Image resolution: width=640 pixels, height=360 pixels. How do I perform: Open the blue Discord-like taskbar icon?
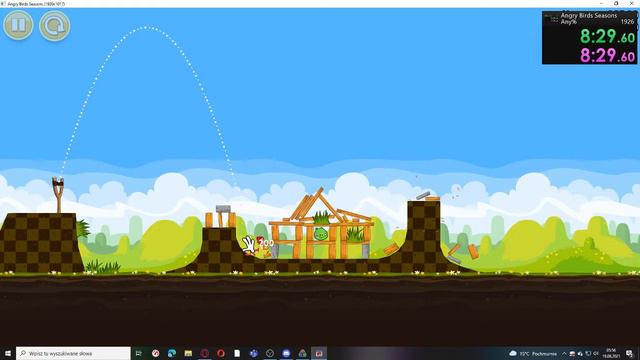click(286, 353)
